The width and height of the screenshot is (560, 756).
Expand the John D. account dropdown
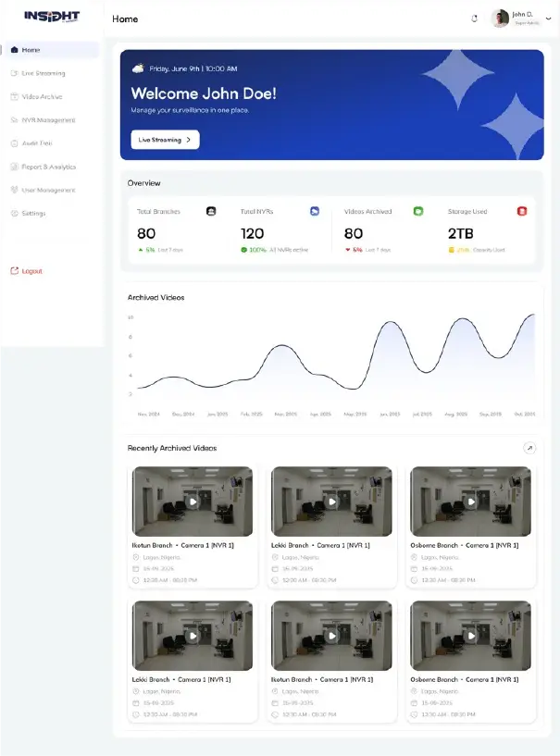[x=548, y=19]
